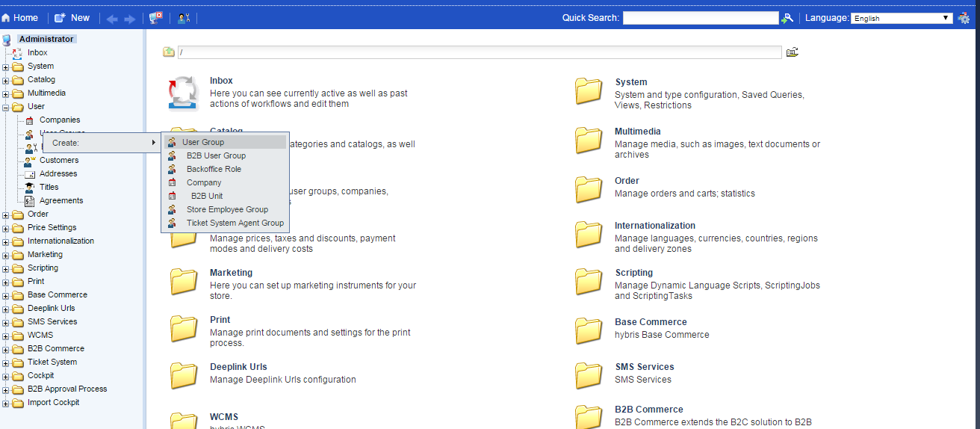Click B2B Commerce in the tree
The height and width of the screenshot is (429, 980).
pyautogui.click(x=56, y=348)
